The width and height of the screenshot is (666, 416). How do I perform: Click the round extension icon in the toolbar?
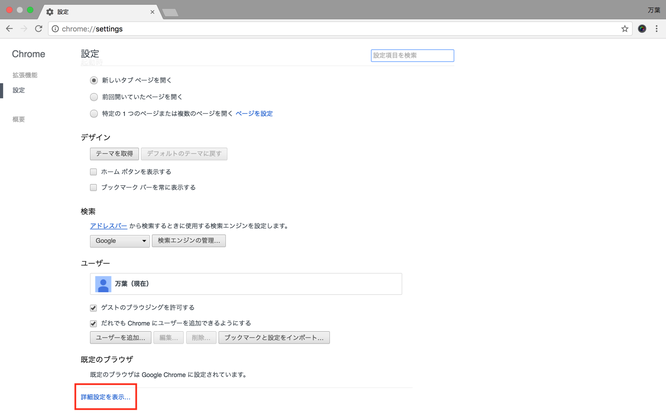point(642,29)
